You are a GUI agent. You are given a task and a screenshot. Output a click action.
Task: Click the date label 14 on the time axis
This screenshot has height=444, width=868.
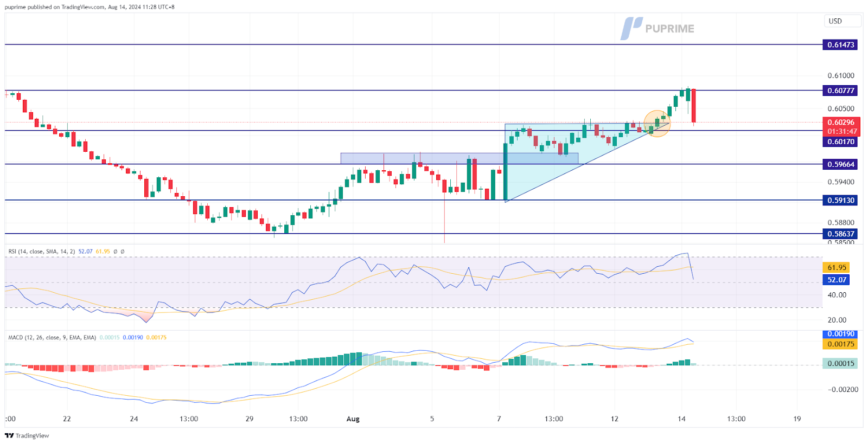(681, 419)
